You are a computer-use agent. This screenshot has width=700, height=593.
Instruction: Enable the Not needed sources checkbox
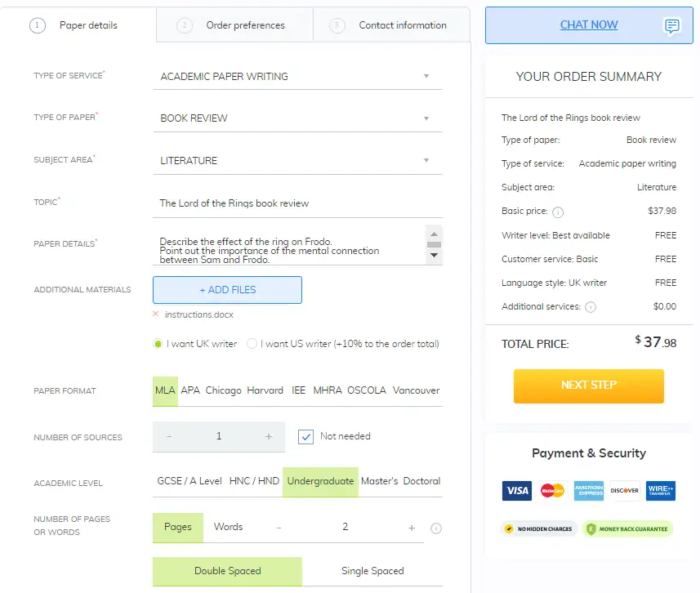[305, 436]
